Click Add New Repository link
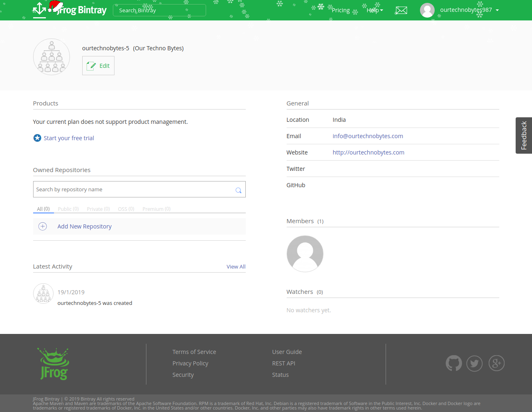Viewport: 532px width, 412px height. point(85,226)
